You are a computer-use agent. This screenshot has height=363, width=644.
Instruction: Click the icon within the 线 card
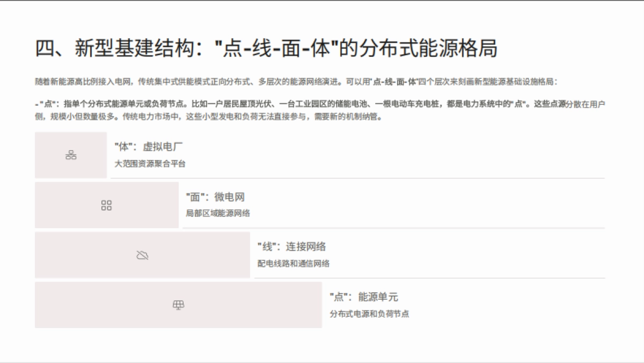(142, 255)
